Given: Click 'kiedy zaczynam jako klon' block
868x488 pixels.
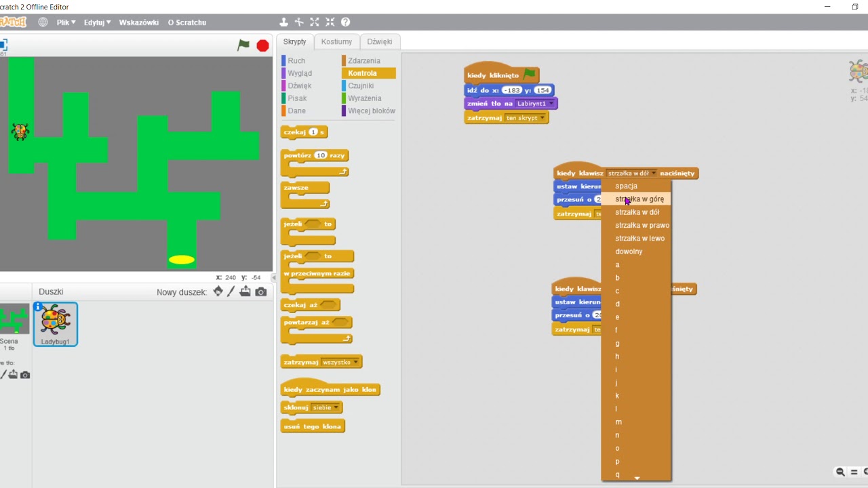Looking at the screenshot, I should pyautogui.click(x=330, y=389).
